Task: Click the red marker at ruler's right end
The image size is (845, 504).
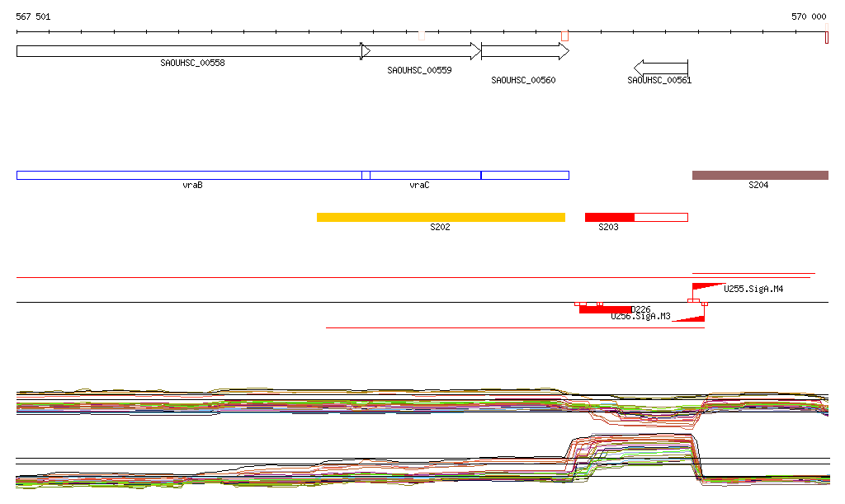Action: 826,37
